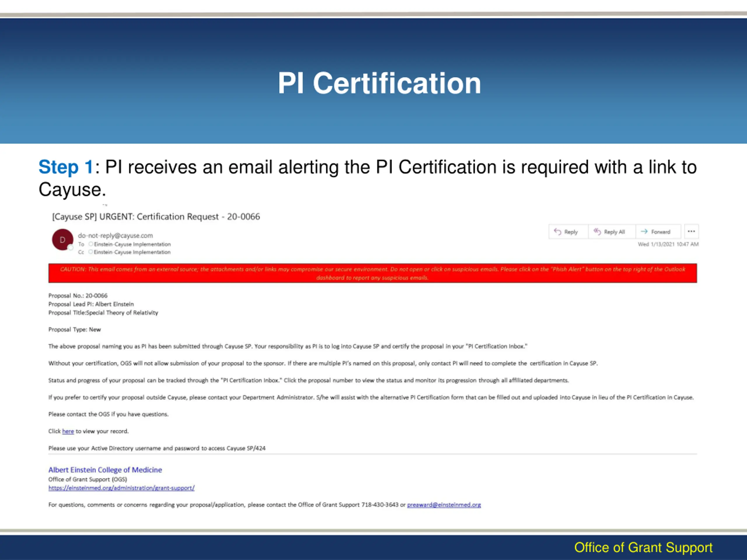Open the einsteinmed.org grant-support link
The image size is (747, 560).
coord(121,488)
